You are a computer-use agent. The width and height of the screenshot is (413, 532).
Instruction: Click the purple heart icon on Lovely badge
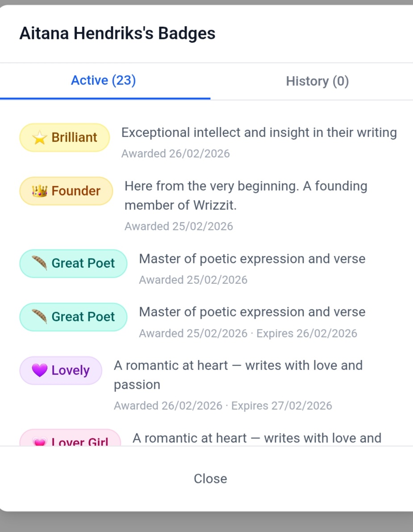[x=40, y=370]
